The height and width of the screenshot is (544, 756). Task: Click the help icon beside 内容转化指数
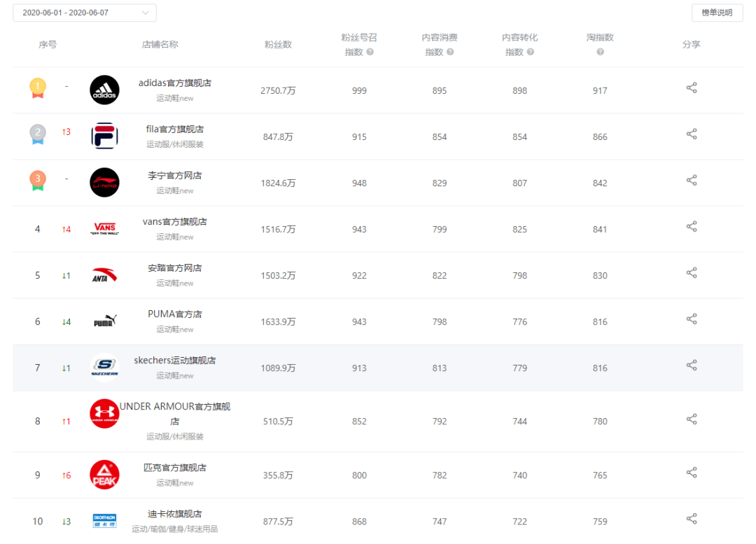point(531,52)
